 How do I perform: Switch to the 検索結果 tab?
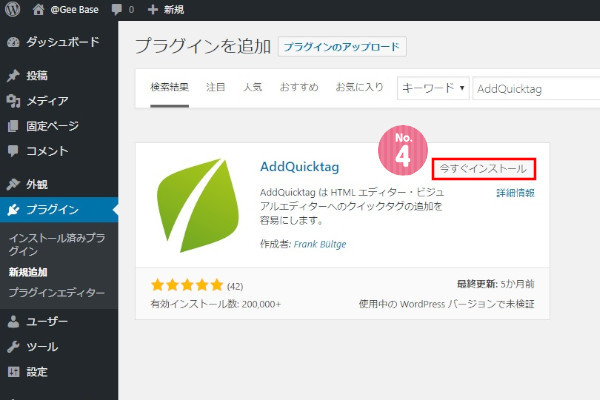coord(170,87)
